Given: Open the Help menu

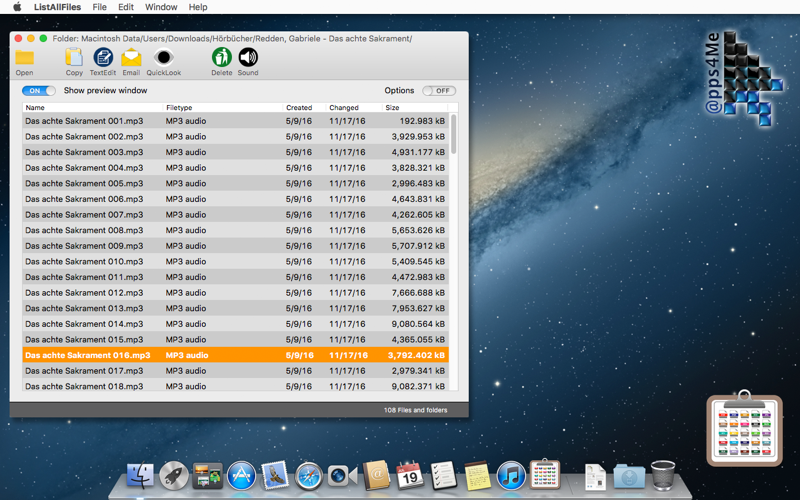Looking at the screenshot, I should tap(198, 7).
